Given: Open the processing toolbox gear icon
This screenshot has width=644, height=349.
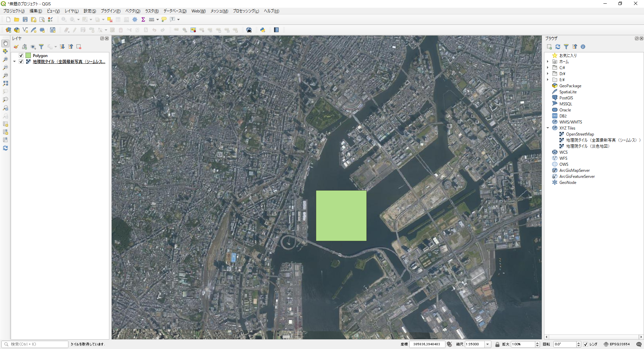Looking at the screenshot, I should (x=135, y=19).
